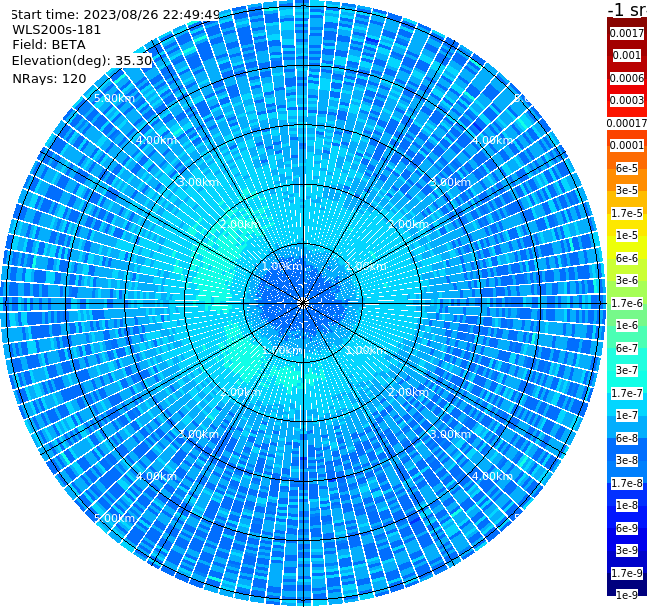Click the NRays: 120 label
The width and height of the screenshot is (647, 607).
pyautogui.click(x=49, y=78)
